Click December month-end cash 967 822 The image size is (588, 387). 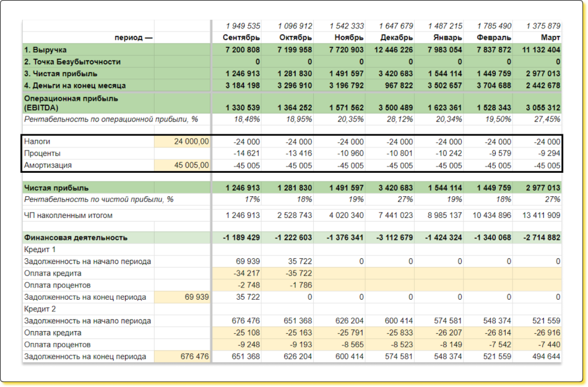point(398,85)
